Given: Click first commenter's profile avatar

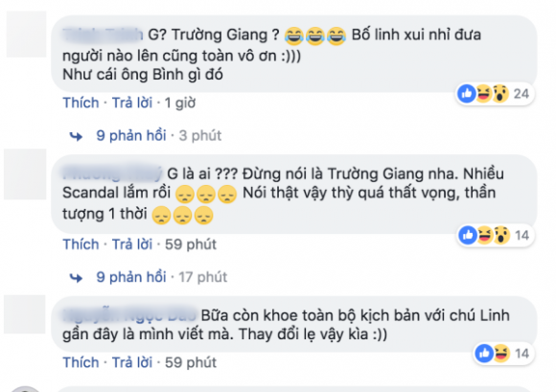Looking at the screenshot, I should click(26, 35).
